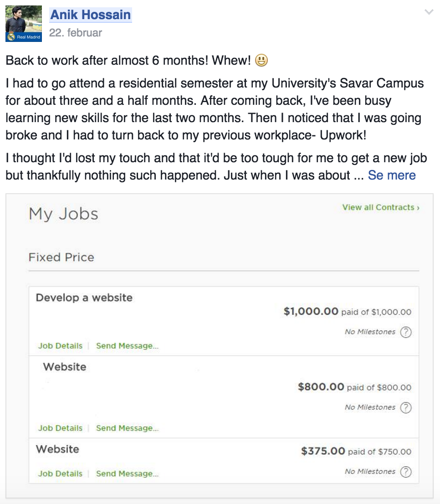Click the smiley emoji in the post
The image size is (440, 504).
click(261, 61)
